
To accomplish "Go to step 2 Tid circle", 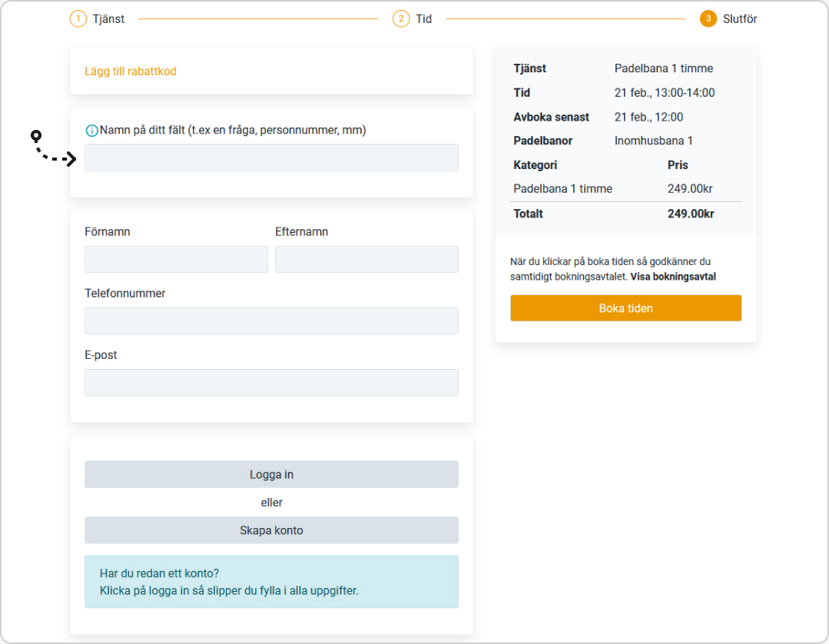I will 401,19.
